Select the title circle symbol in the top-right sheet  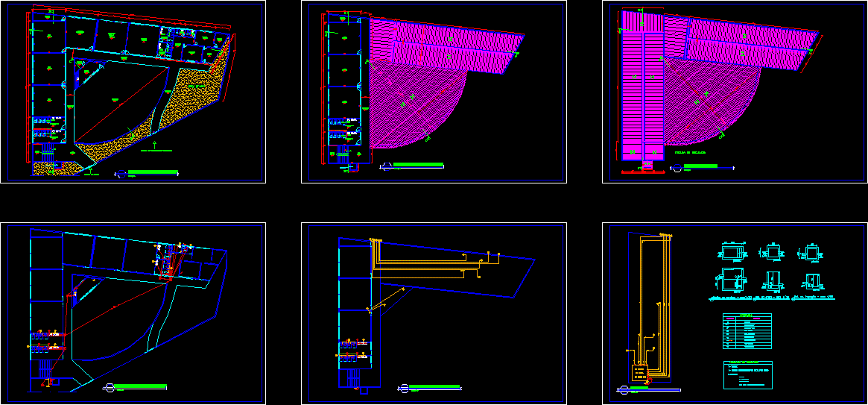675,168
